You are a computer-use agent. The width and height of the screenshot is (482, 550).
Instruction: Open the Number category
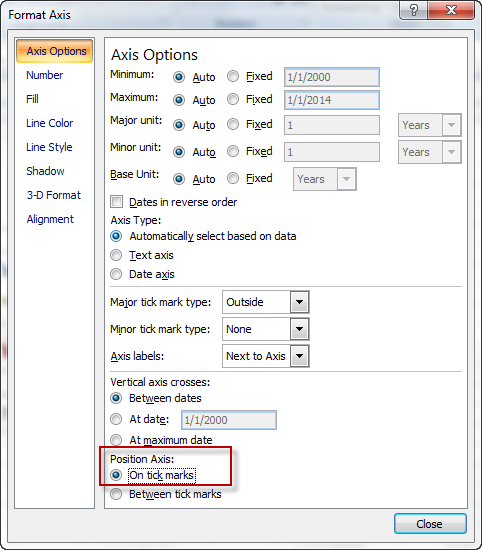(45, 75)
